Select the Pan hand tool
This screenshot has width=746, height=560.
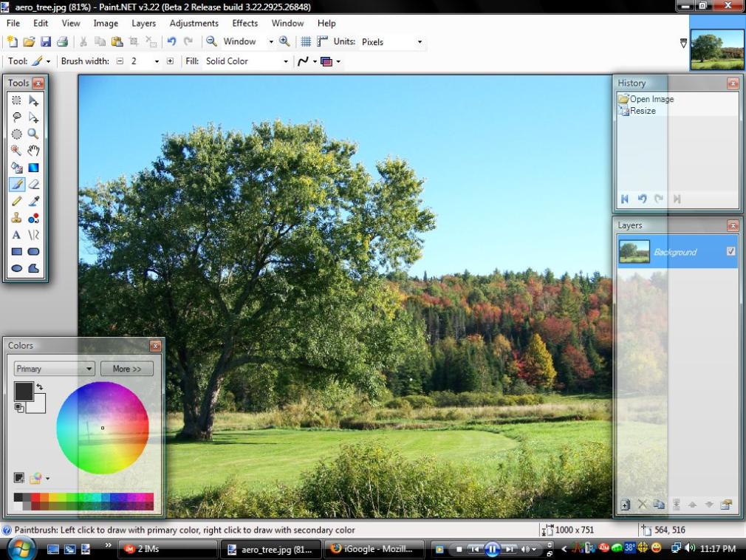tap(33, 151)
